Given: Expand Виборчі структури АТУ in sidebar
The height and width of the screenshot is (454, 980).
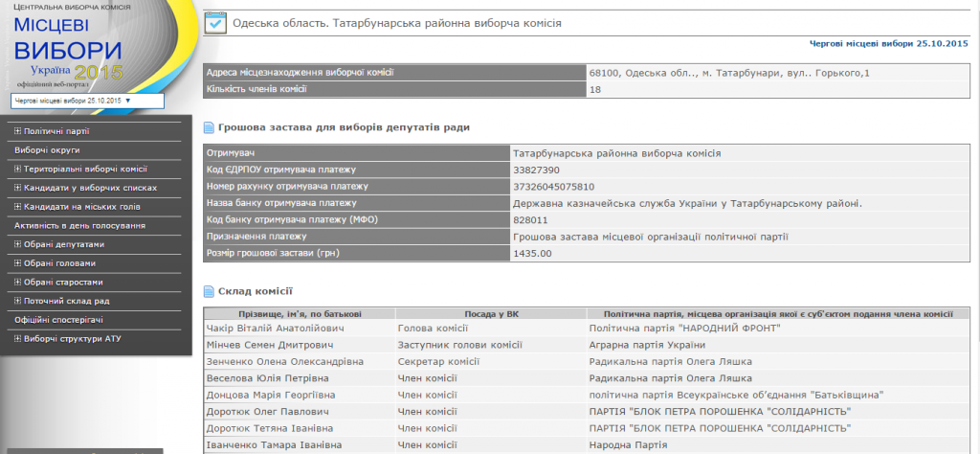Looking at the screenshot, I should (x=17, y=338).
